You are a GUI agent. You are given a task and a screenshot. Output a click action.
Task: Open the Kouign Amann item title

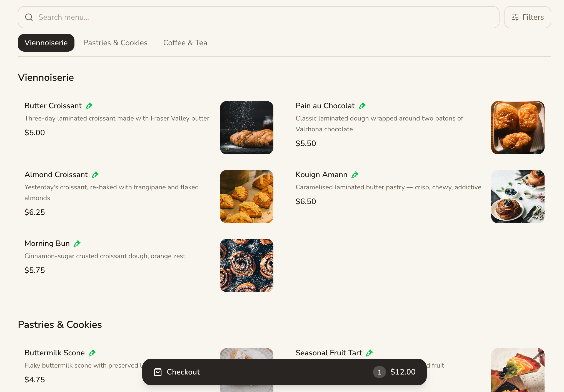point(321,175)
